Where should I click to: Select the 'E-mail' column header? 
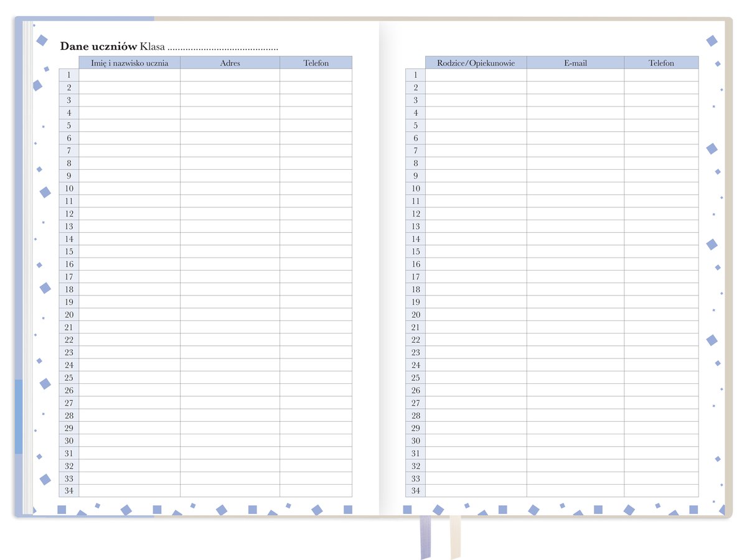click(x=575, y=63)
